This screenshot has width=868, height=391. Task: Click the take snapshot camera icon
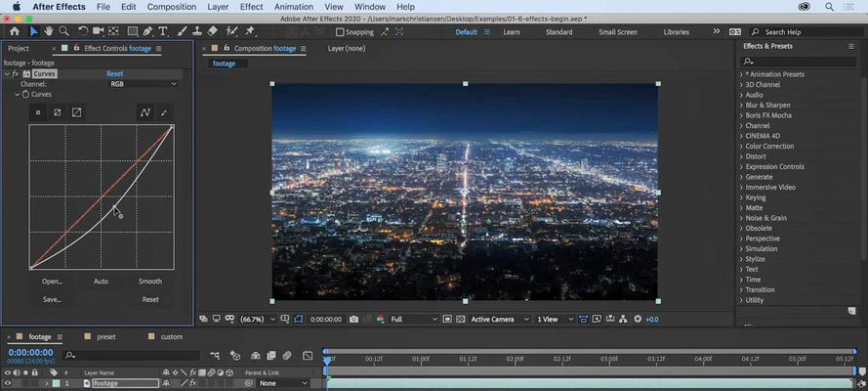353,320
